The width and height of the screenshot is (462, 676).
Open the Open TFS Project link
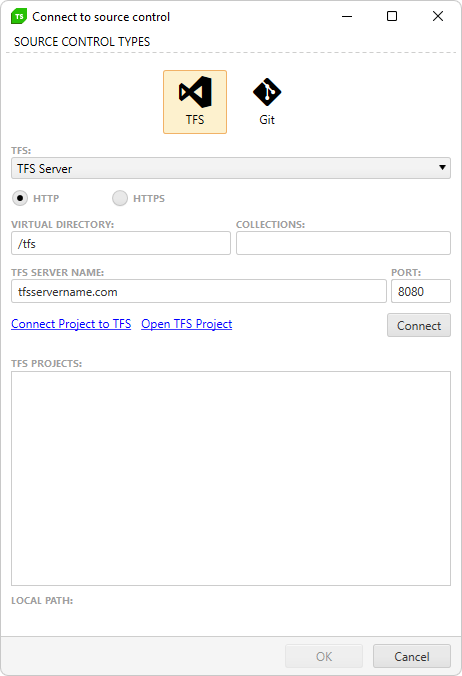(187, 324)
